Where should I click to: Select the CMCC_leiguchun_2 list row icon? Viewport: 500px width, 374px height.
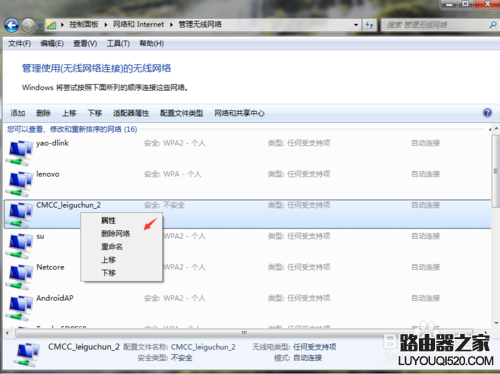[x=19, y=215]
